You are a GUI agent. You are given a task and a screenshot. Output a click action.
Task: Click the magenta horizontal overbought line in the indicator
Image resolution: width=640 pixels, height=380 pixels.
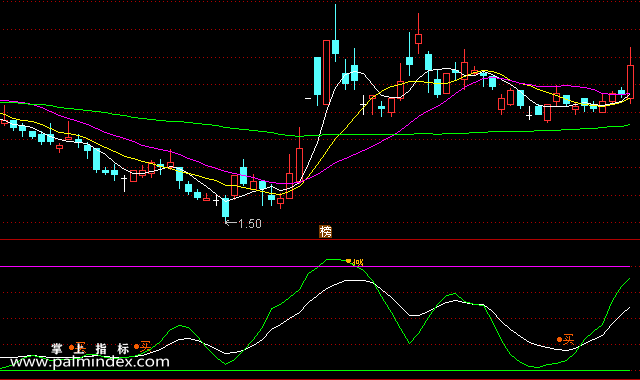pyautogui.click(x=315, y=267)
